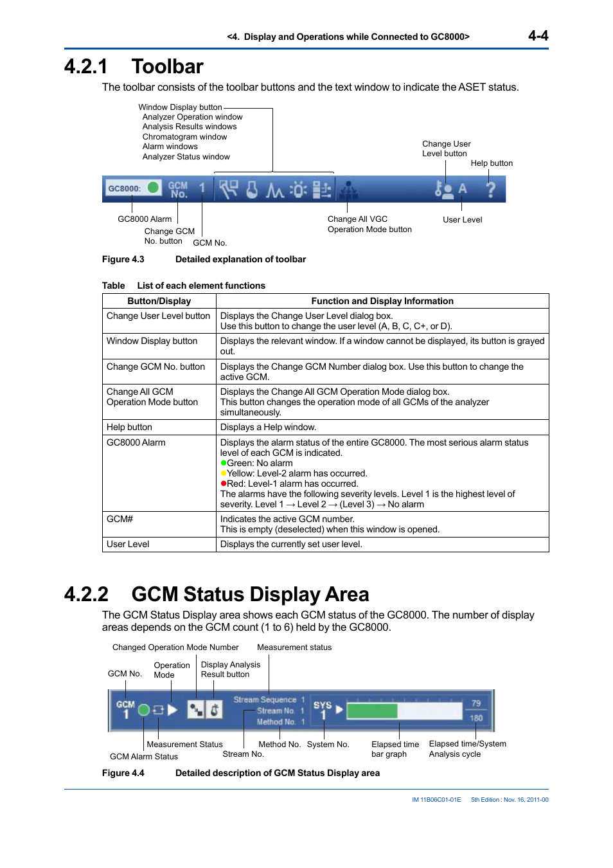
Task: Click the elapsed time value 79
Action: (x=476, y=703)
